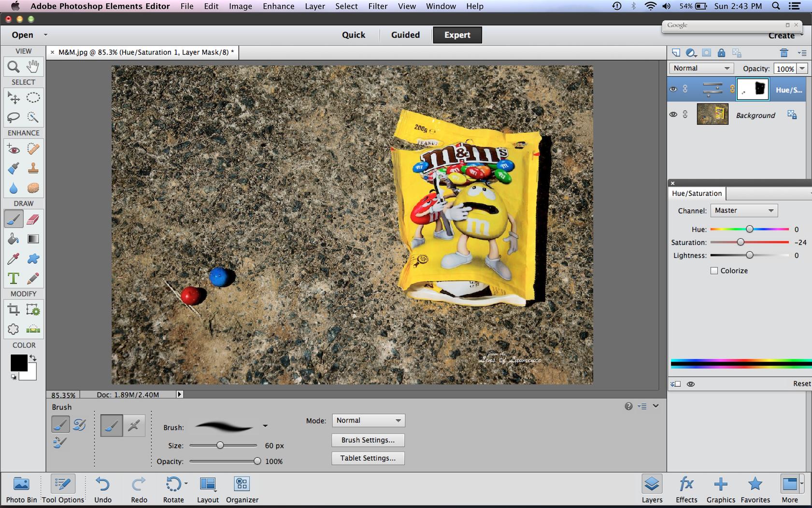Switch to the Guided tab
Image resolution: width=812 pixels, height=508 pixels.
coord(405,35)
